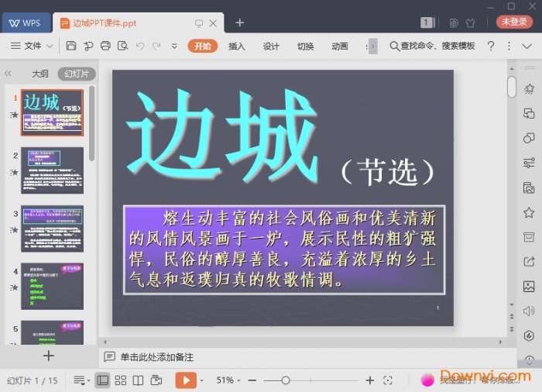Click the presentation screen icon on document tab
Viewport: 542px width, 392px height.
point(199,23)
